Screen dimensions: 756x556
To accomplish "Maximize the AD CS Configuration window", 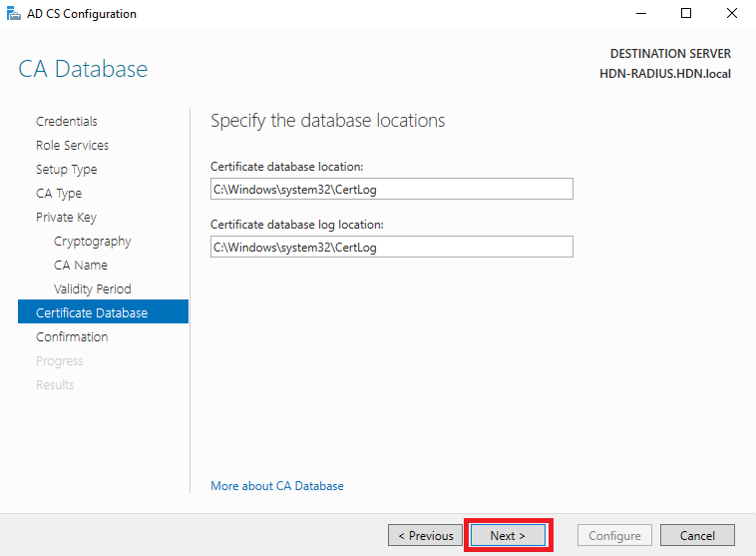I will (685, 14).
